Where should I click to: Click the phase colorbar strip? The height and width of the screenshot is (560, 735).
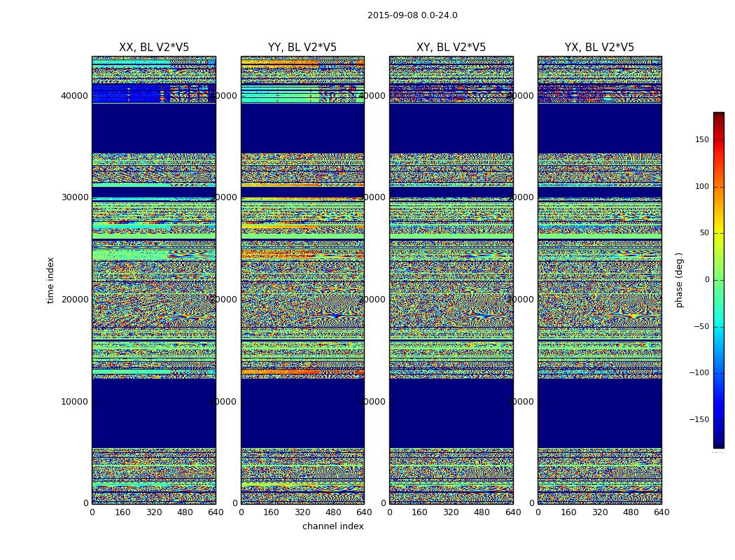click(x=719, y=280)
